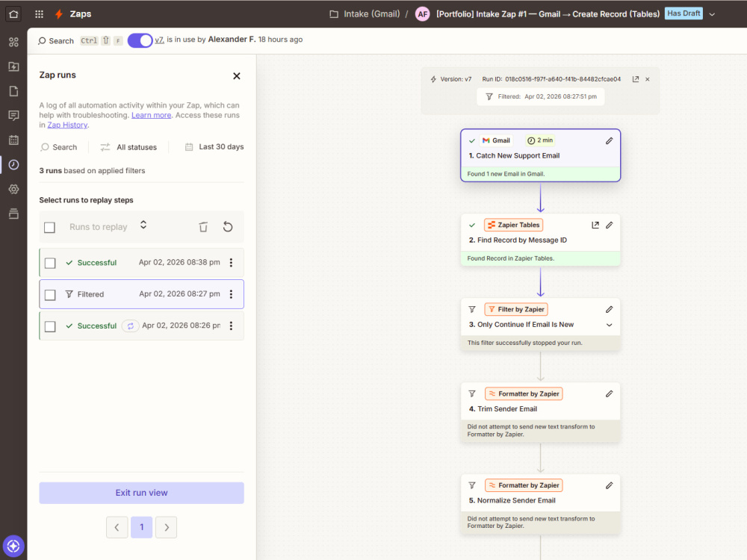The width and height of the screenshot is (747, 560).
Task: Click the Formatter by Zapier badge in step 4
Action: 524,393
